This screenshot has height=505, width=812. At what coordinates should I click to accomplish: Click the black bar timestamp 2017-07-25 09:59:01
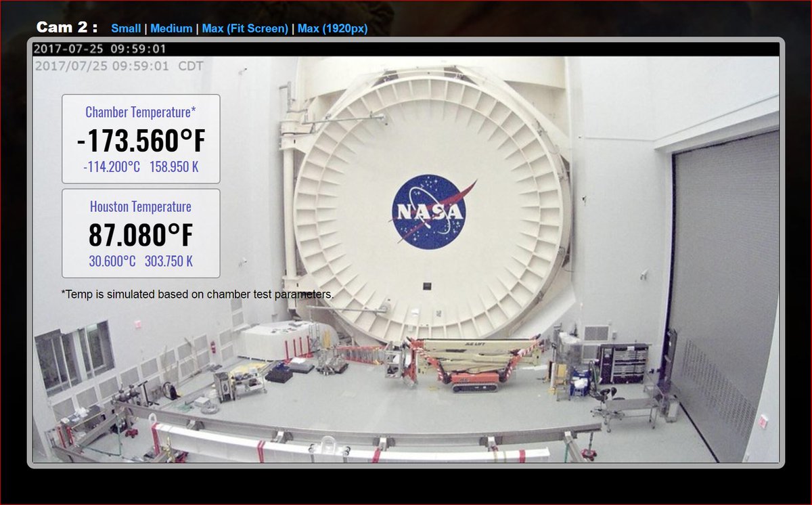pyautogui.click(x=99, y=49)
